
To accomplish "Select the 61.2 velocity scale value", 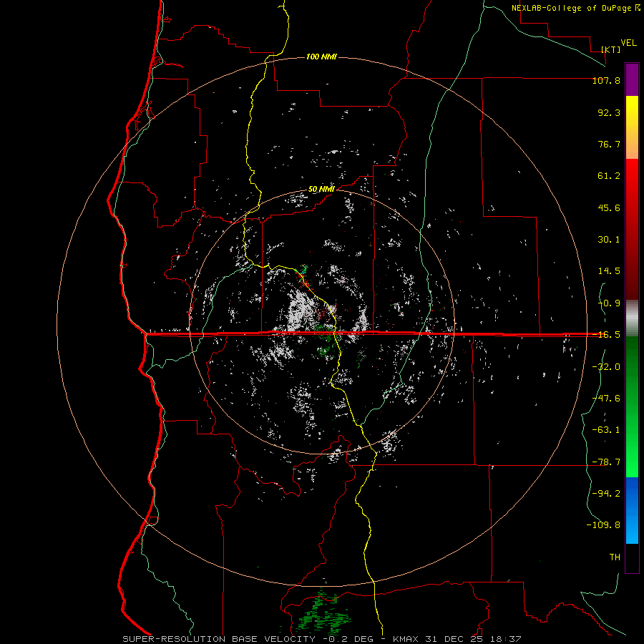I will coord(609,176).
